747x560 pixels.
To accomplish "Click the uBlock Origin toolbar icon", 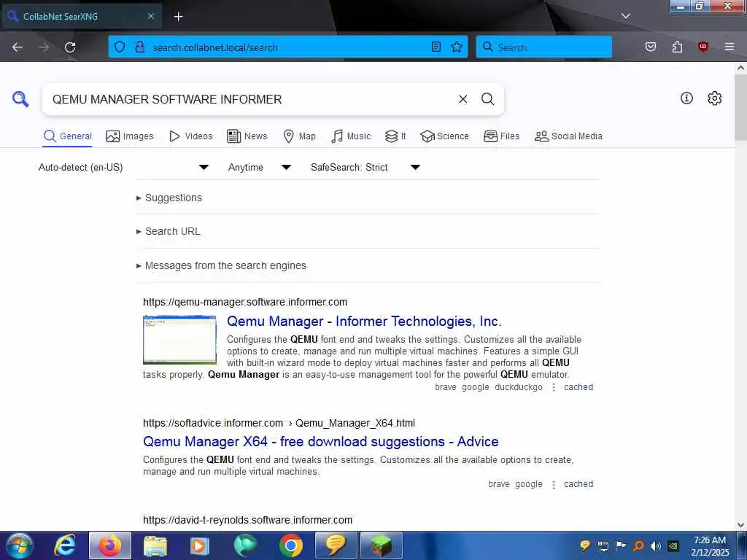I will click(x=703, y=47).
